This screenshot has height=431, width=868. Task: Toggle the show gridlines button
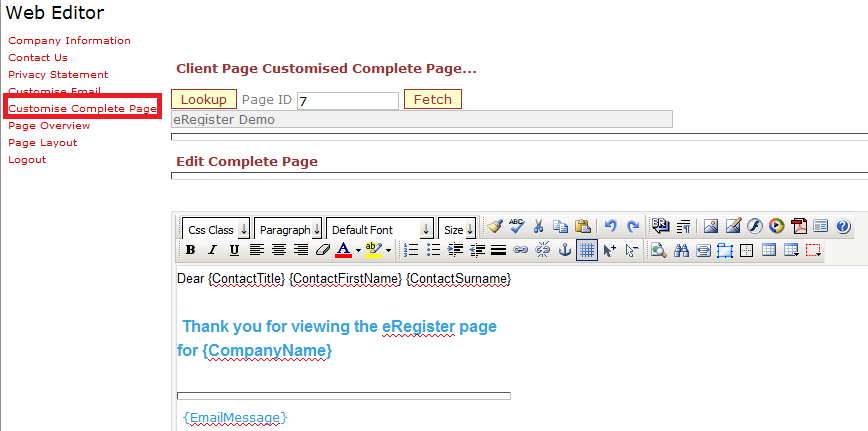tap(587, 250)
